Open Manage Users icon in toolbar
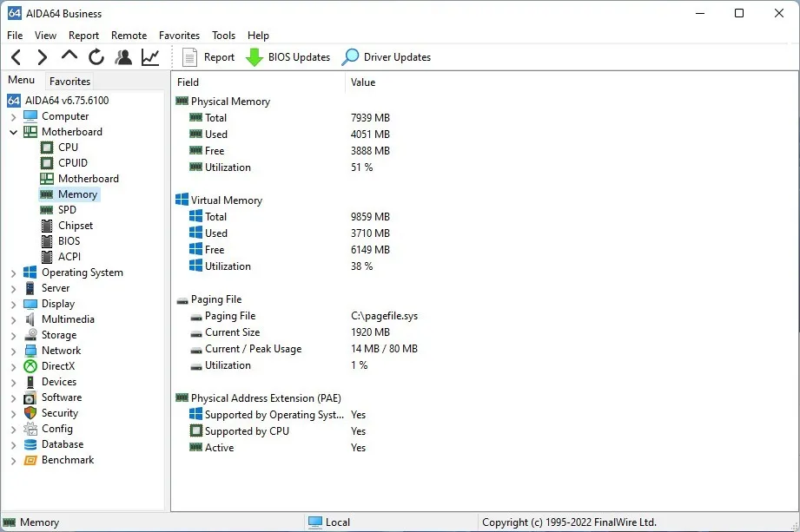800x532 pixels. [x=123, y=57]
